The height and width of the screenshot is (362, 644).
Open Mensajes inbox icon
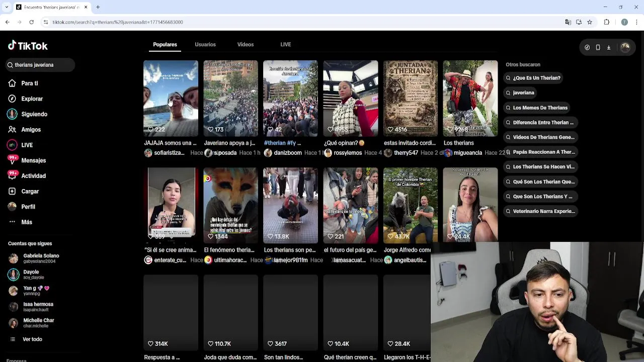click(12, 160)
